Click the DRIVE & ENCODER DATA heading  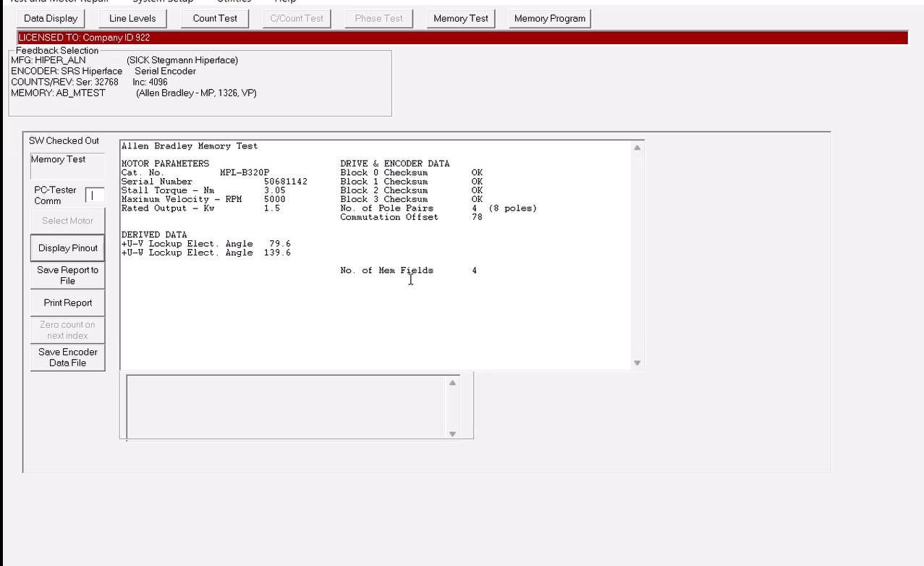coord(395,164)
